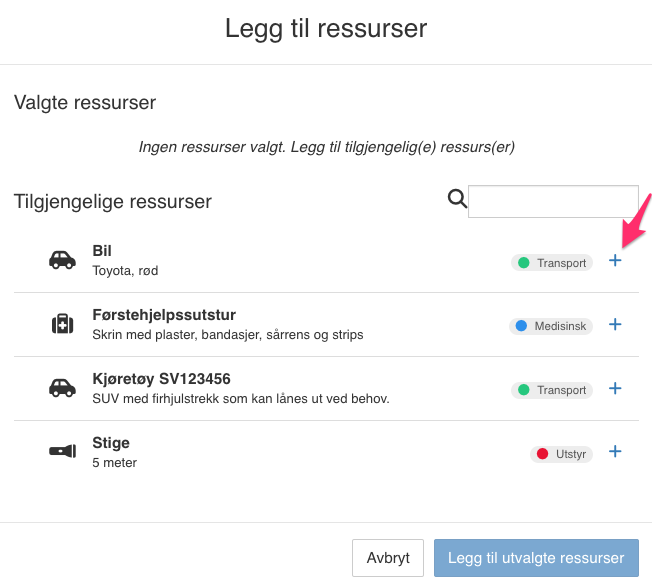652x582 pixels.
Task: Click the blue dot in Medisinsk tag
Action: point(521,326)
